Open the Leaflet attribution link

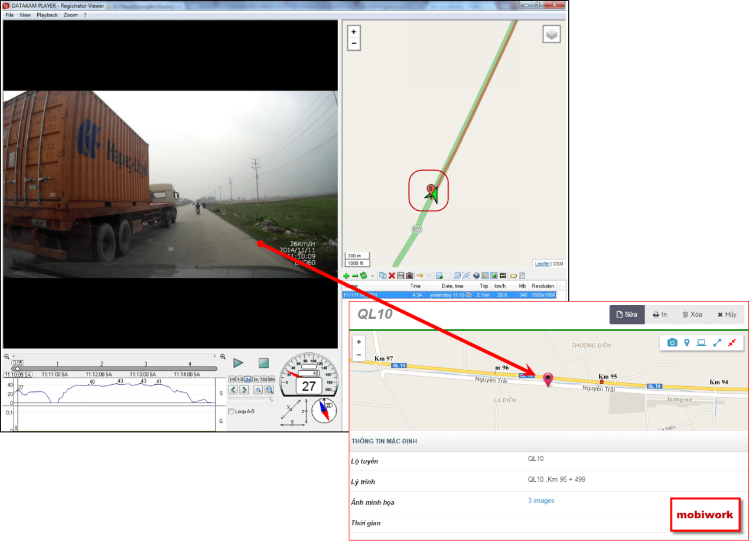click(542, 264)
